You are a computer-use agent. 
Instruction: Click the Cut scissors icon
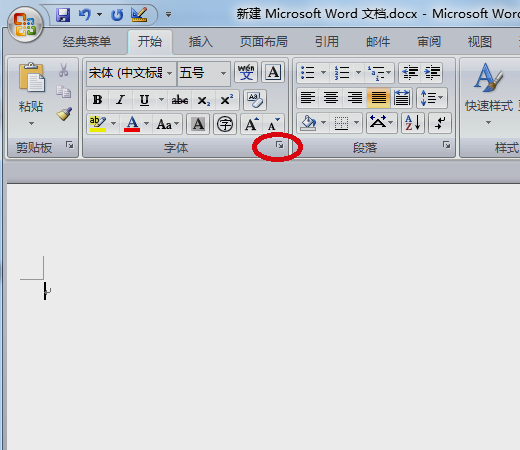(x=63, y=70)
